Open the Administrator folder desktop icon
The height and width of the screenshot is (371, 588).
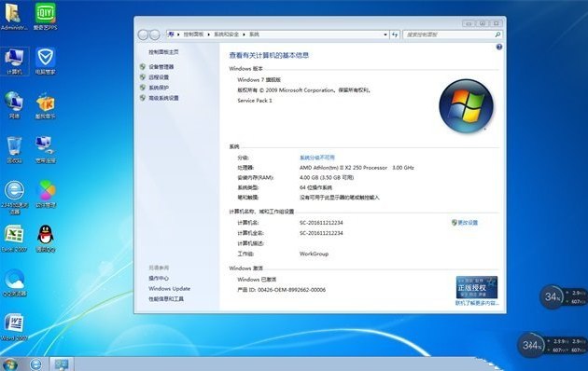[14, 17]
